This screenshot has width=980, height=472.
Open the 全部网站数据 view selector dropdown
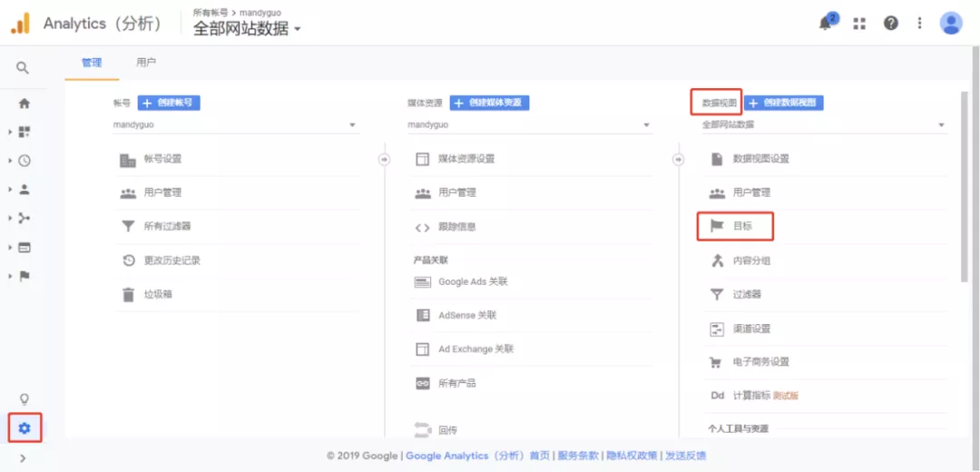click(x=246, y=28)
